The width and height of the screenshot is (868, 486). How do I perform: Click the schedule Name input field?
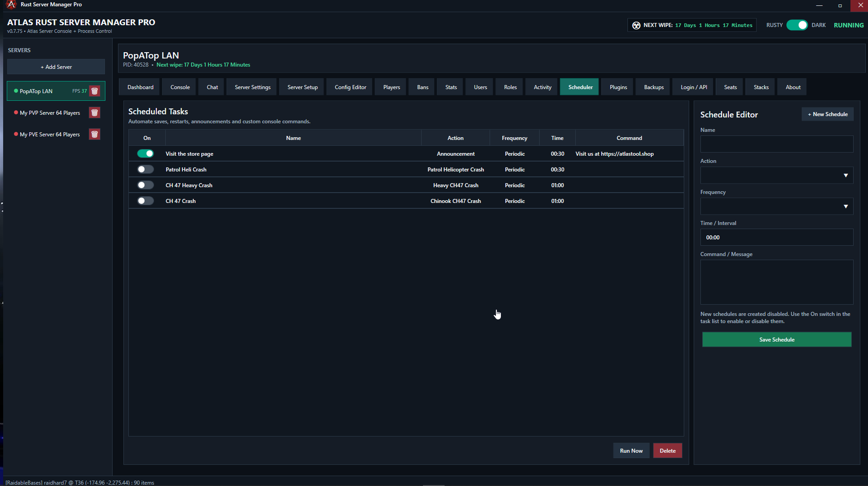point(777,144)
